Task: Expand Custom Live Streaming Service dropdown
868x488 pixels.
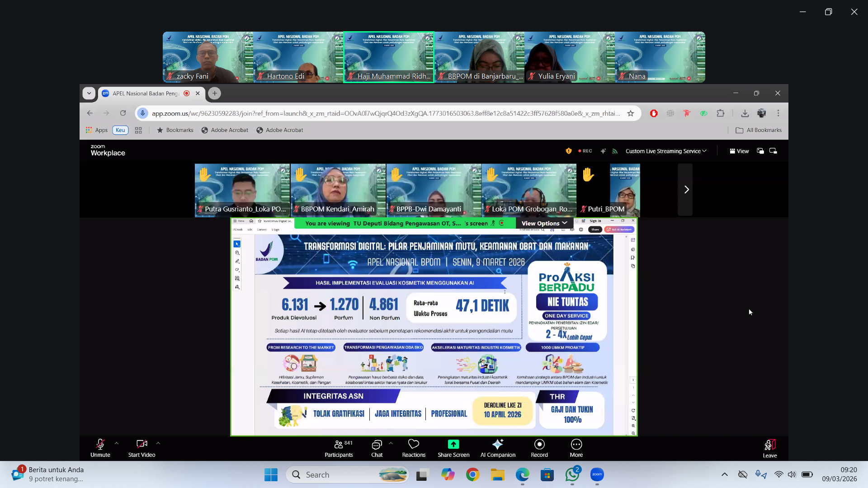Action: [665, 151]
